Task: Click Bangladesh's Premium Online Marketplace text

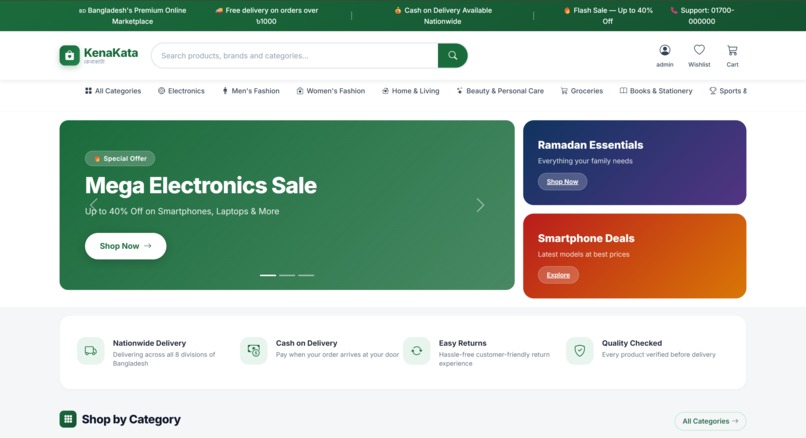Action: 133,15
